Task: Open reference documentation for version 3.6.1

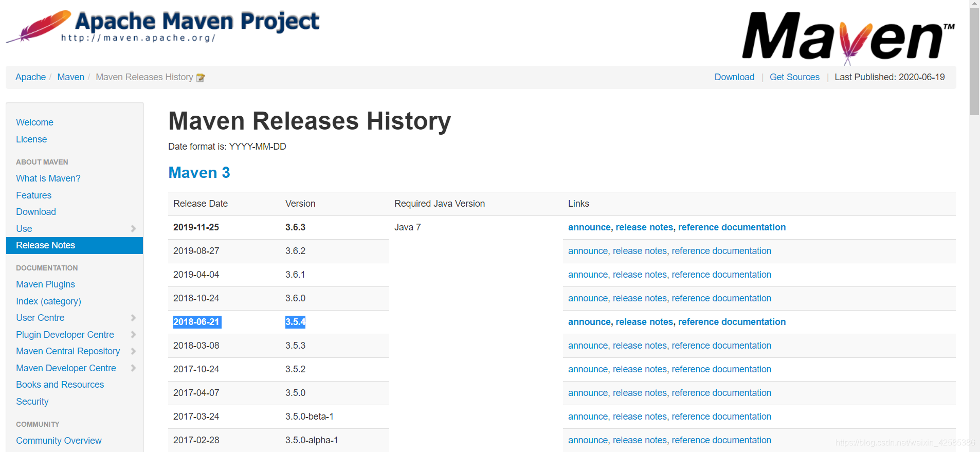Action: point(721,275)
